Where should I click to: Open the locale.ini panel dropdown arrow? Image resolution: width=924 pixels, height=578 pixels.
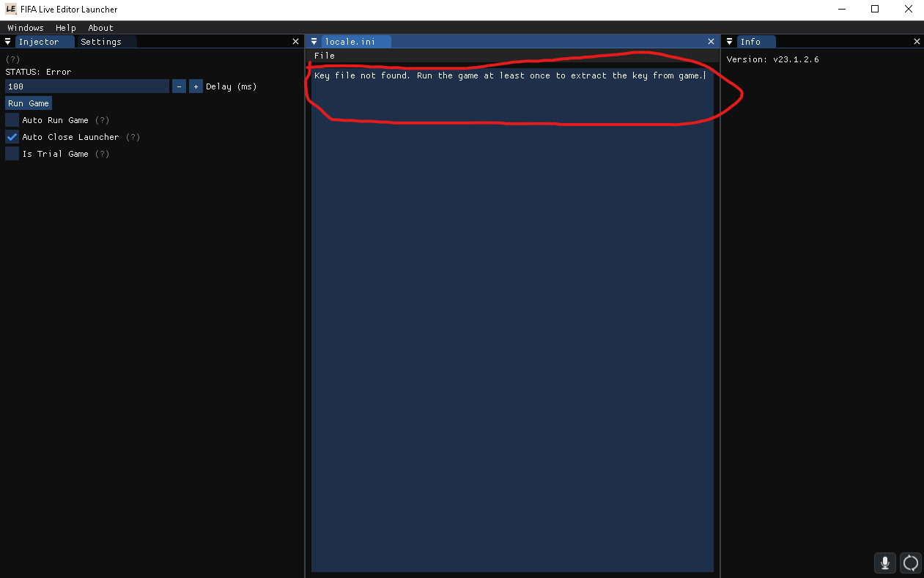[x=314, y=41]
